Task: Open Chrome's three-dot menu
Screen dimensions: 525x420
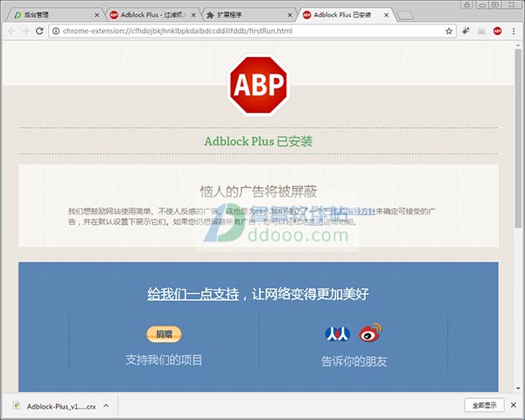Action: pyautogui.click(x=514, y=31)
